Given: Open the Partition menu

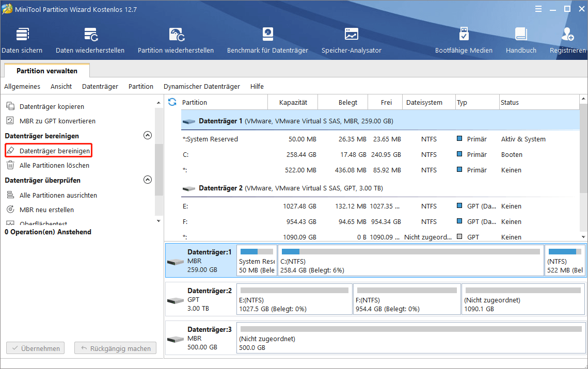Looking at the screenshot, I should [140, 86].
